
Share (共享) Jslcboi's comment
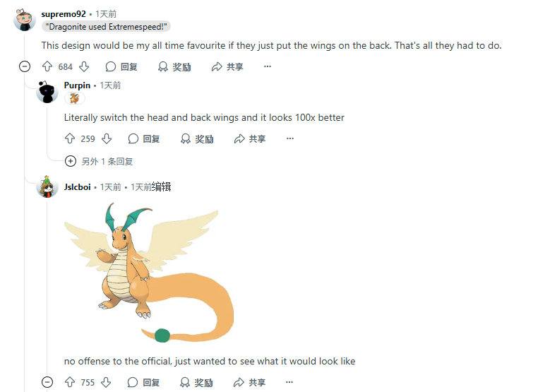[x=250, y=382]
